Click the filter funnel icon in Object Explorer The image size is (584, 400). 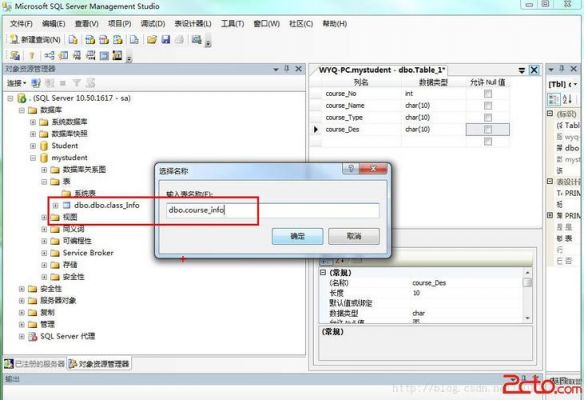click(x=76, y=83)
